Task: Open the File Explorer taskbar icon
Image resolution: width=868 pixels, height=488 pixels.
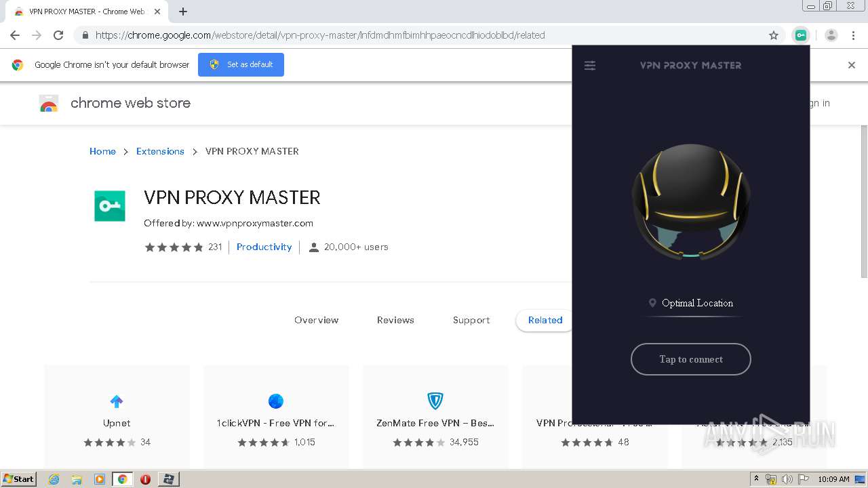Action: [x=77, y=479]
